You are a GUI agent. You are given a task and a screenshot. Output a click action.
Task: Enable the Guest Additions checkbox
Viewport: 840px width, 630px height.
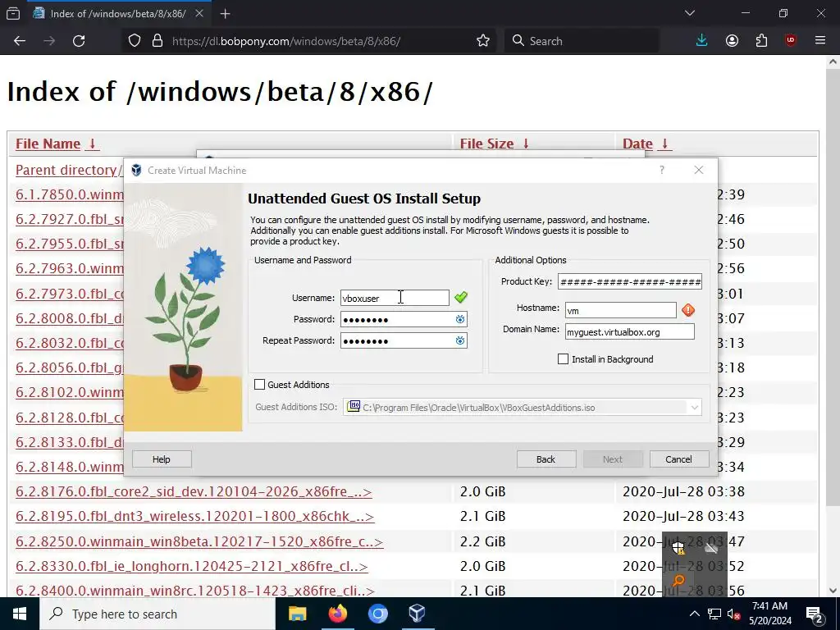tap(260, 385)
